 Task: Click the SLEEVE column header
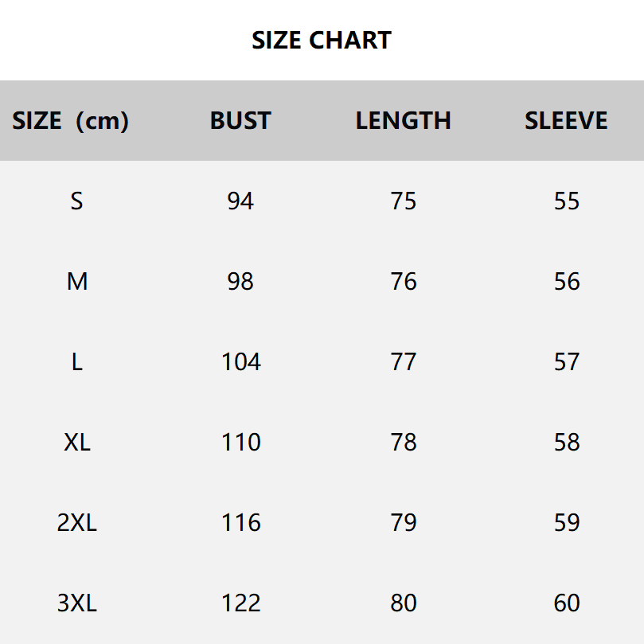click(566, 121)
